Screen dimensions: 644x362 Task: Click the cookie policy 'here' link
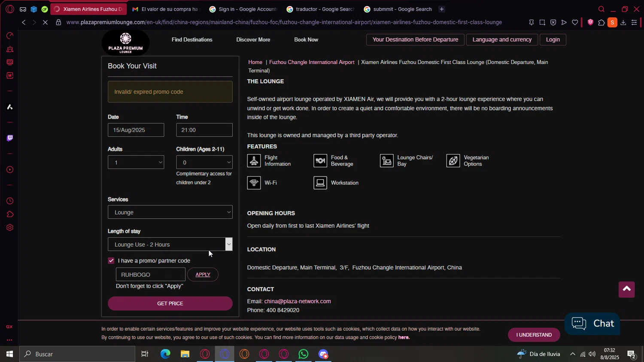click(x=404, y=338)
